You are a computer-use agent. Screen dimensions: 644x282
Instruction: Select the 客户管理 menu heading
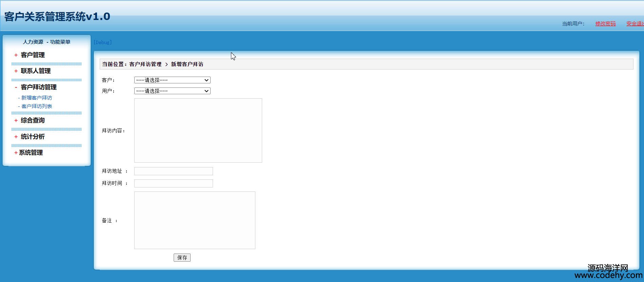(x=33, y=55)
